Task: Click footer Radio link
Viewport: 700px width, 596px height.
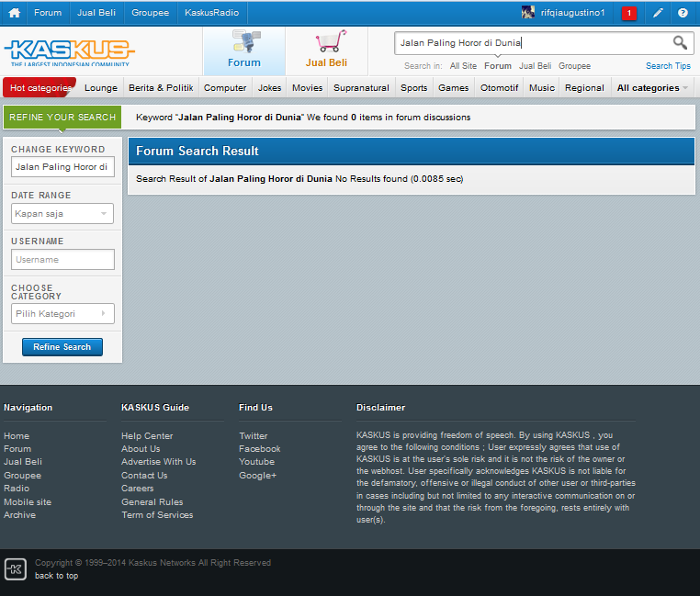Action: pyautogui.click(x=17, y=489)
